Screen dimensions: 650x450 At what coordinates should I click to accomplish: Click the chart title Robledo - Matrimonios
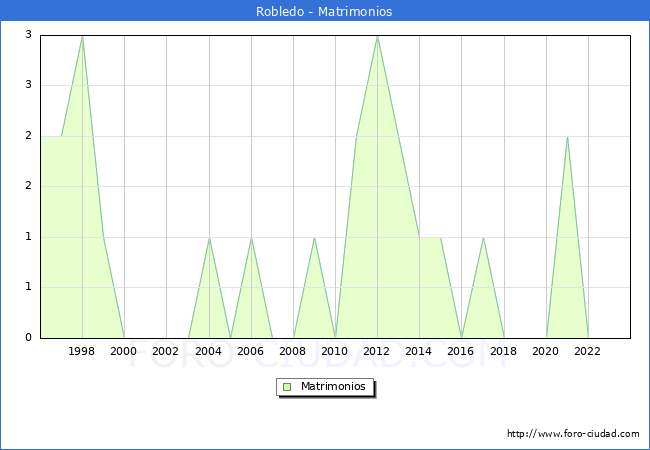click(325, 11)
